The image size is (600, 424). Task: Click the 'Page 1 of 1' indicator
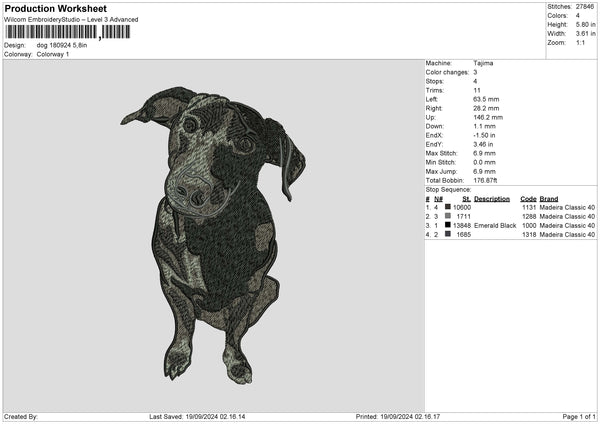(x=579, y=417)
